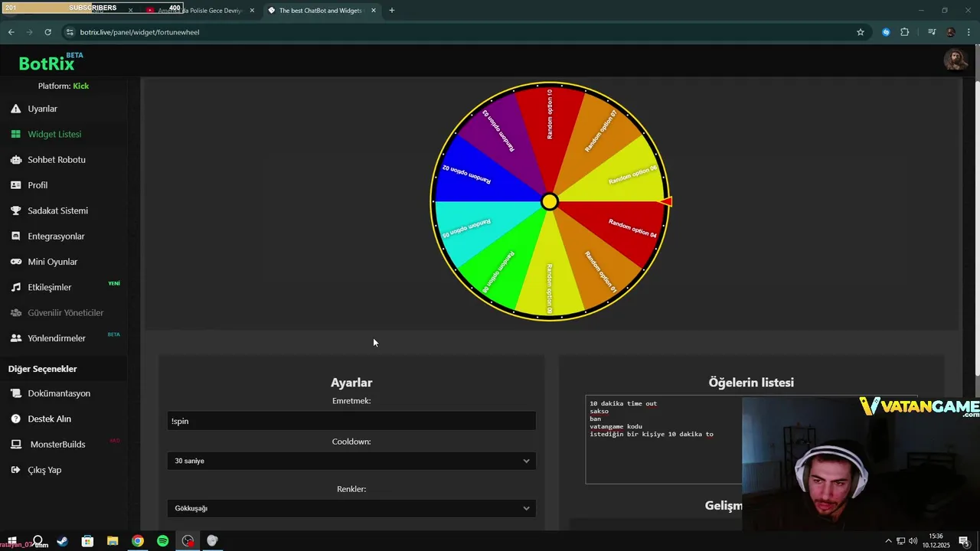Viewport: 980px width, 551px height.
Task: Click the Destek Alın link
Action: click(x=50, y=419)
